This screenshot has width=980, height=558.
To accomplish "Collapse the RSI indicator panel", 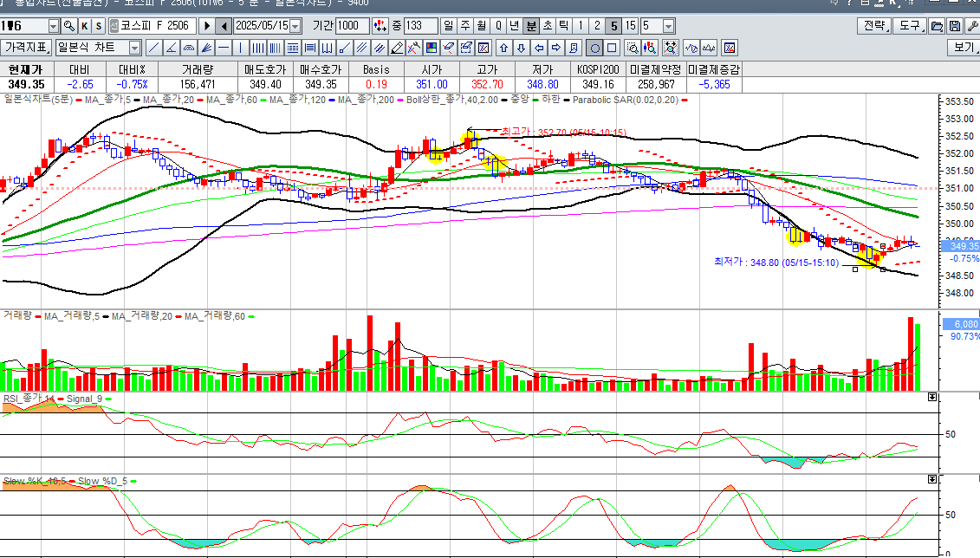I will (x=932, y=397).
